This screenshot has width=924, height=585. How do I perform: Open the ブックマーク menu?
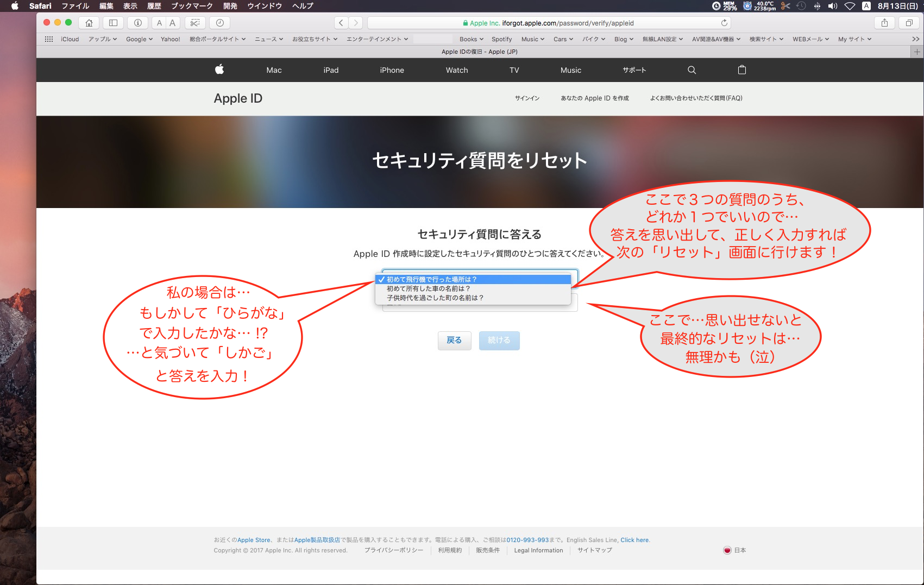tap(192, 6)
